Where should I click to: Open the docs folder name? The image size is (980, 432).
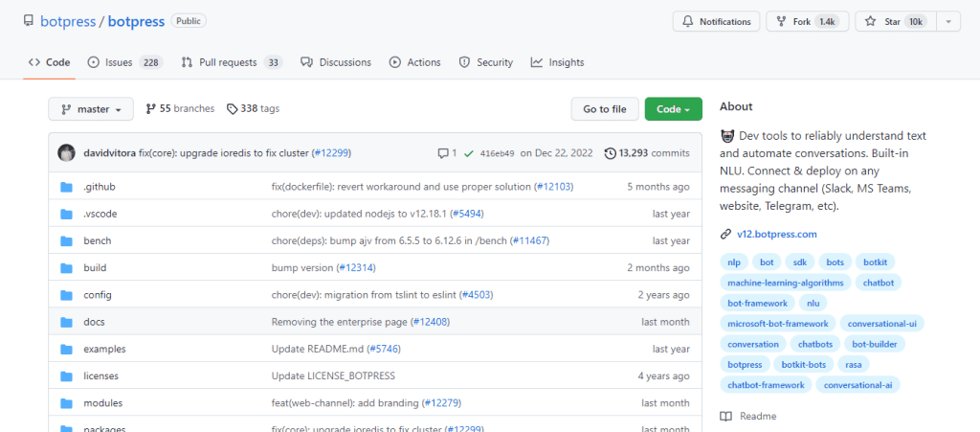tap(95, 322)
